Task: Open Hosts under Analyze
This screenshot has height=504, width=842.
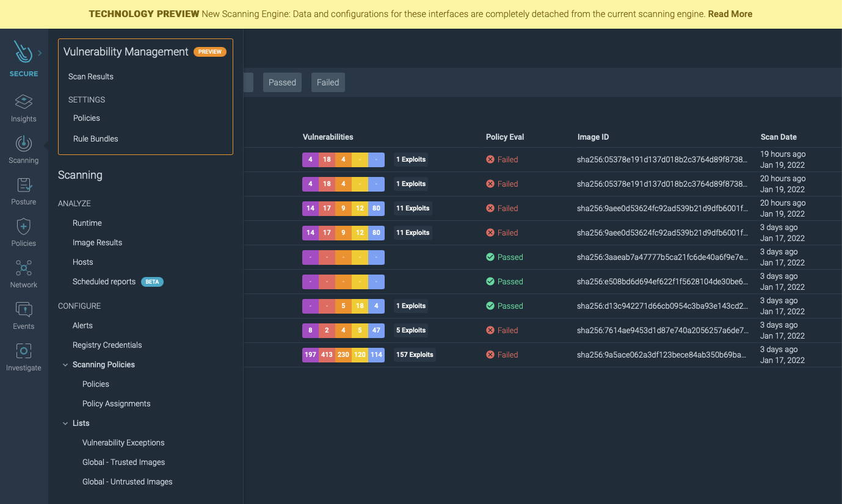Action: pos(83,262)
